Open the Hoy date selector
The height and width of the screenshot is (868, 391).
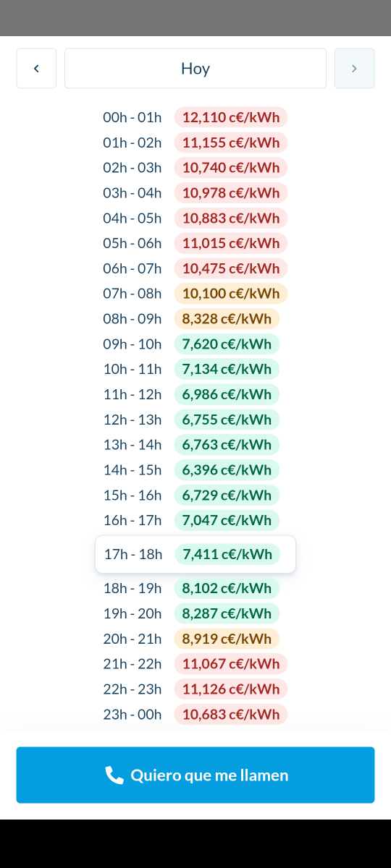click(195, 69)
